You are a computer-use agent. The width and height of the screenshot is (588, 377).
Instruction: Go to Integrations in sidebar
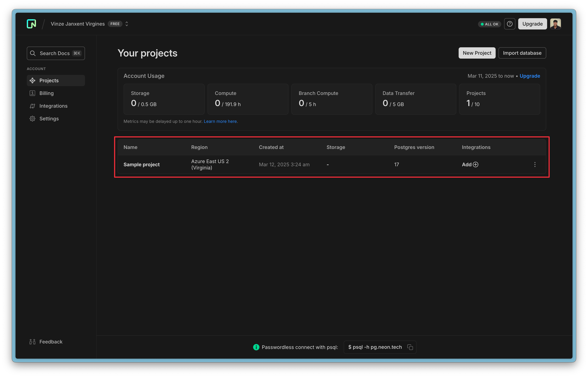point(53,106)
